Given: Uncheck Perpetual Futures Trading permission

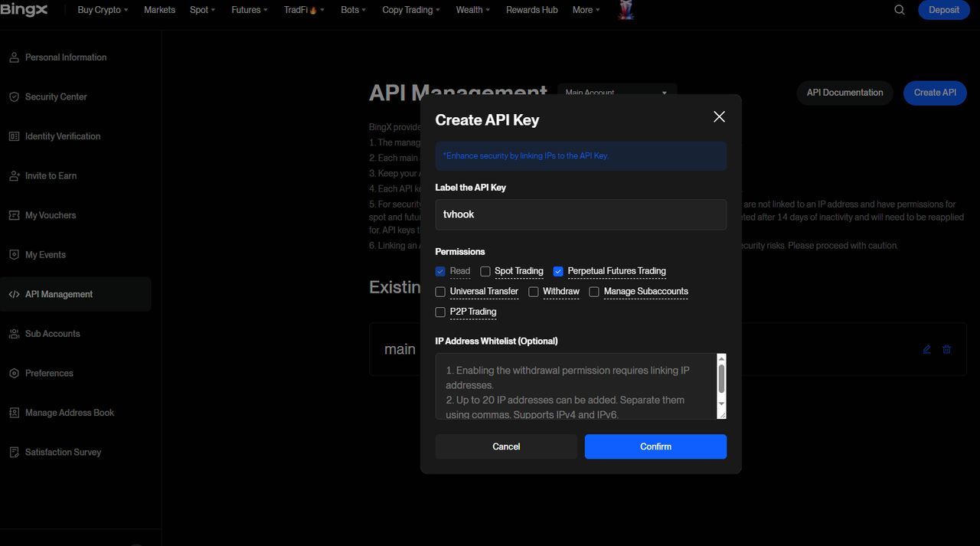Looking at the screenshot, I should point(558,271).
